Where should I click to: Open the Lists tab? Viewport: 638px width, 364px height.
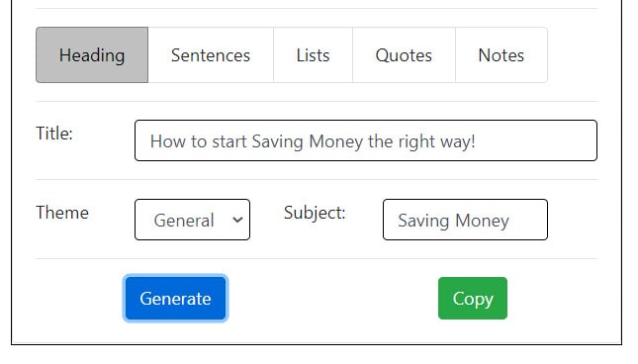[313, 55]
